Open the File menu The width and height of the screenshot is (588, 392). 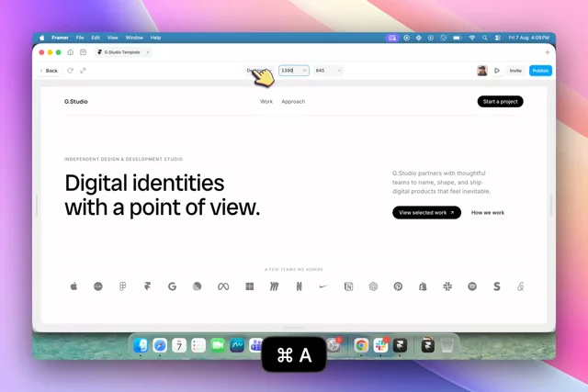coord(80,38)
